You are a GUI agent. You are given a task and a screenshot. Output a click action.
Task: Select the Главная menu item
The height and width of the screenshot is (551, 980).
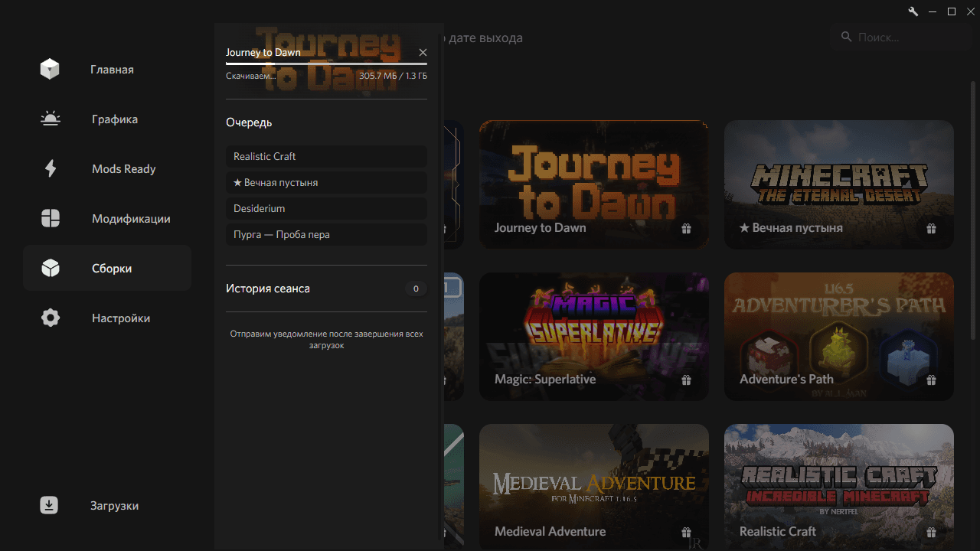pos(107,70)
